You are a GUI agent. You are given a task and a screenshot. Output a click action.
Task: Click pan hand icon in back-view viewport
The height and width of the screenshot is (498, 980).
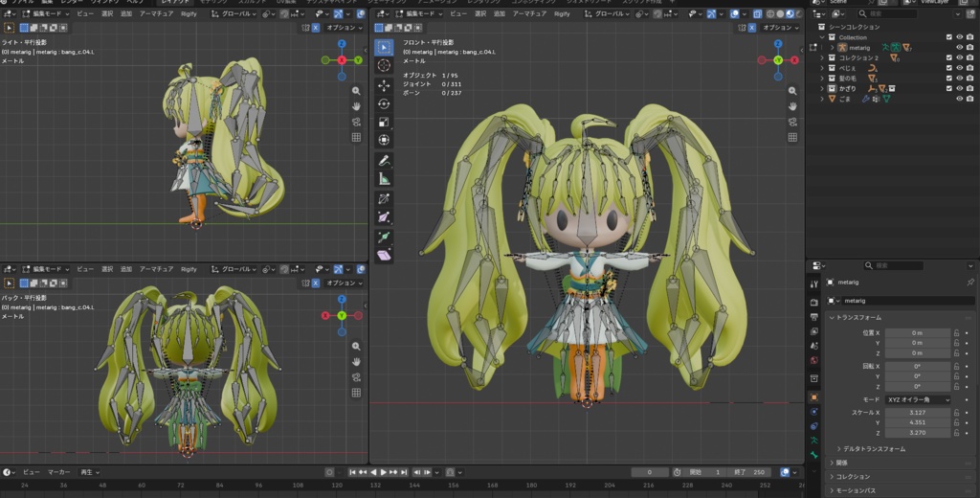pyautogui.click(x=356, y=362)
